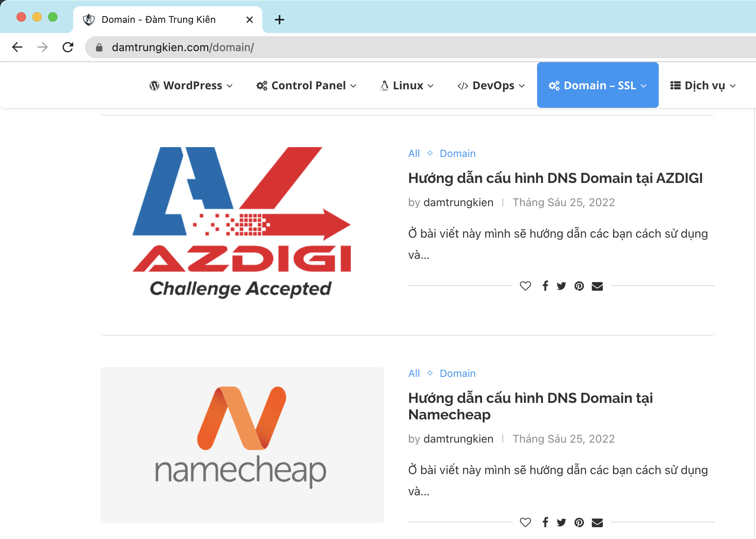Screen dimensions: 756x539
Task: Open the Namecheap DNS configuration article title
Action: coord(530,406)
